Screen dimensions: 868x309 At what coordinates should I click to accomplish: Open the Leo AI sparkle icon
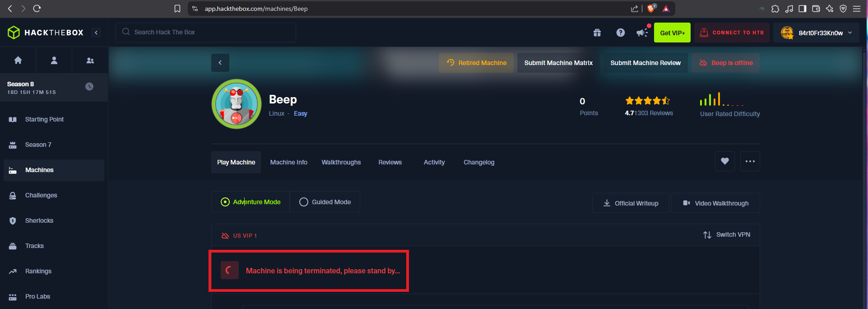tap(830, 9)
